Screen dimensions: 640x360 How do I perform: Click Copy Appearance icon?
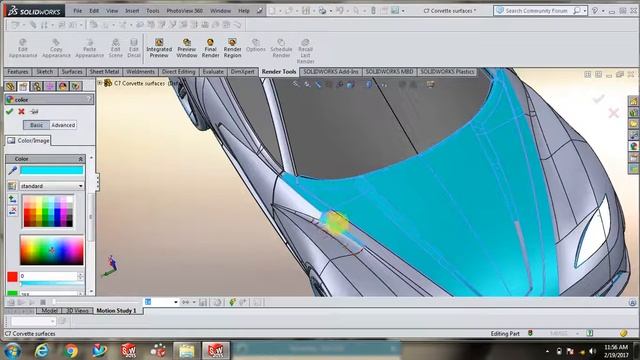pyautogui.click(x=56, y=48)
